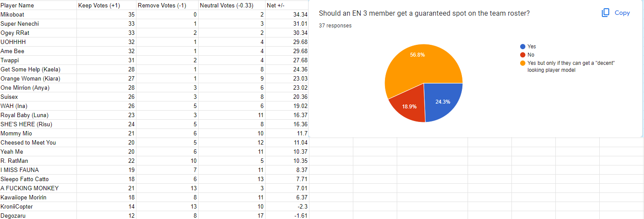Viewport: 644px width, 219px height.
Task: Click the orange 56.8% pie slice
Action: (417, 65)
